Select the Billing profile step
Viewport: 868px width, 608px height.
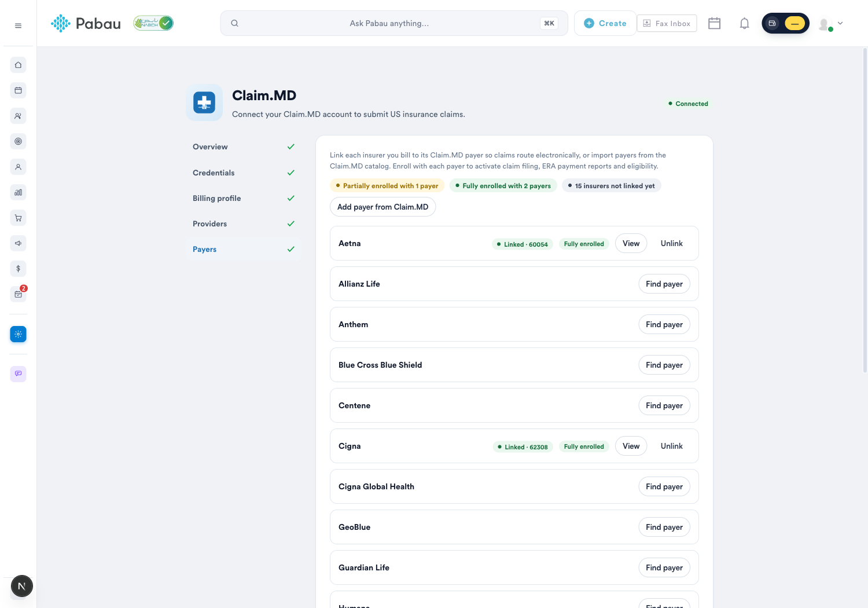(x=244, y=198)
